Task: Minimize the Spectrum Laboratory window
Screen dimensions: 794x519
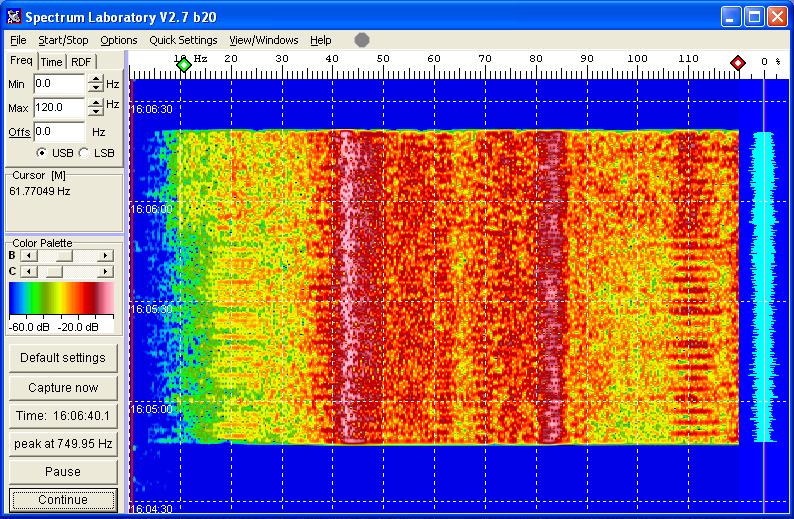Action: click(730, 17)
